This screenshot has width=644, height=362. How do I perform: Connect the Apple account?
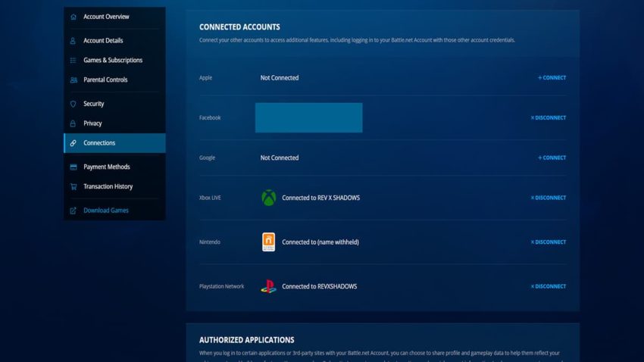552,78
